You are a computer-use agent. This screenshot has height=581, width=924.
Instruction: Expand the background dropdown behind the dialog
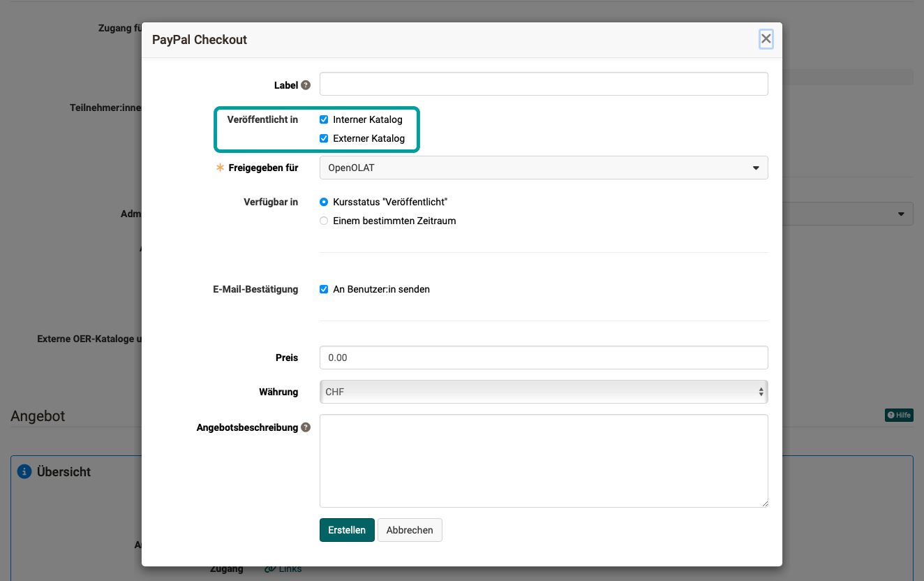pyautogui.click(x=900, y=214)
